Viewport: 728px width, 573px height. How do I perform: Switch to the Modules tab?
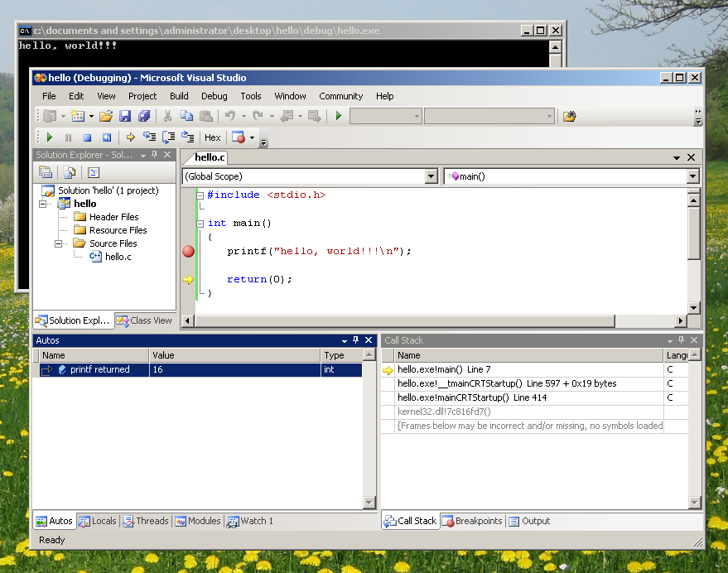(x=198, y=521)
